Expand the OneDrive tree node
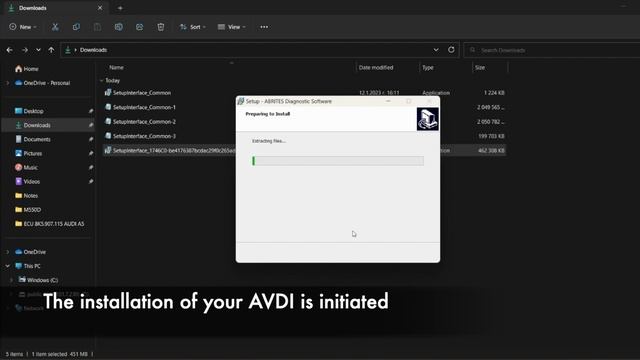640x360 pixels. point(7,252)
